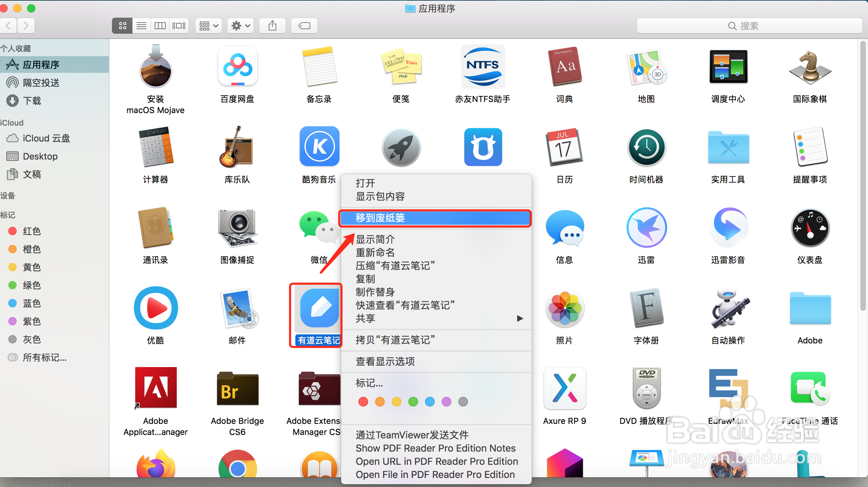This screenshot has width=868, height=487.
Task: Launch 酷狗音乐 from the applications grid
Action: tap(319, 147)
